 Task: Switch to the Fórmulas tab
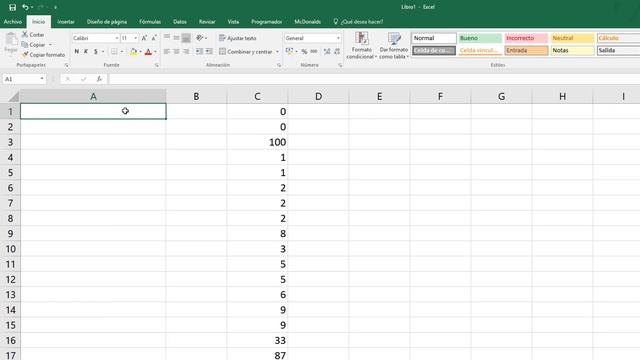[x=150, y=22]
